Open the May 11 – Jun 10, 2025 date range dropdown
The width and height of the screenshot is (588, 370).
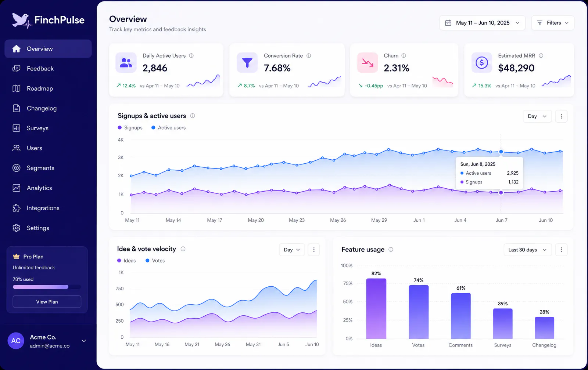coord(482,23)
